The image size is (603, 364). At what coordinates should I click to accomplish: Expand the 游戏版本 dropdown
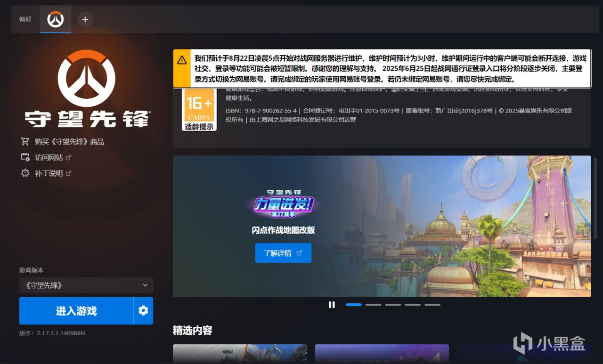[86, 285]
